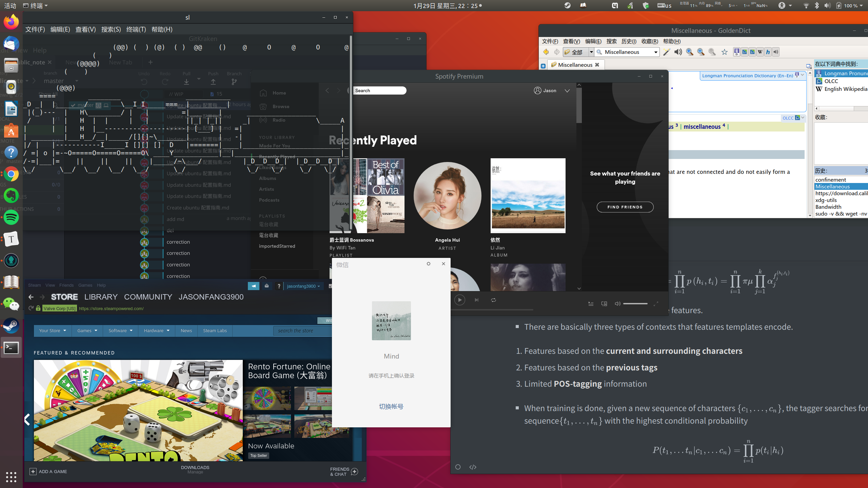Click Steam Labs link in store bar
This screenshot has height=488, width=868.
pos(215,331)
